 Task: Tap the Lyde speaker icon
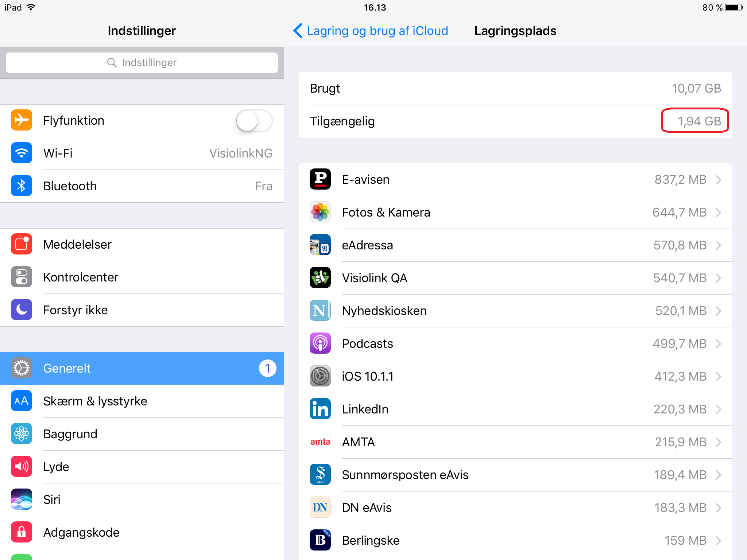(x=22, y=467)
